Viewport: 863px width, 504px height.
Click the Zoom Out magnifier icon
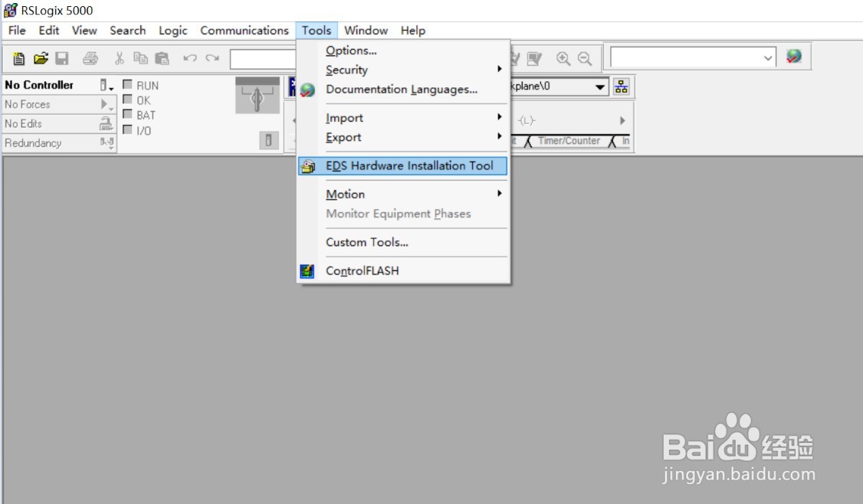pos(585,58)
